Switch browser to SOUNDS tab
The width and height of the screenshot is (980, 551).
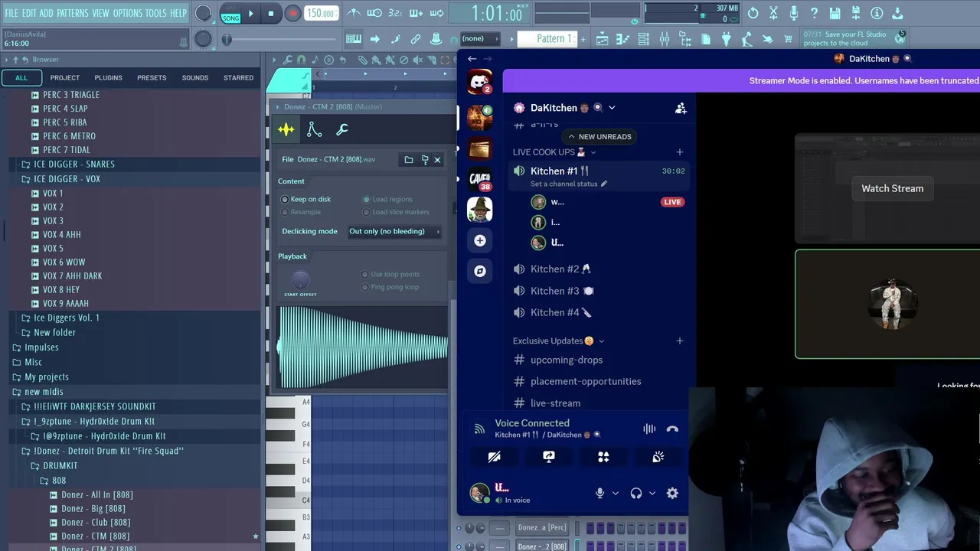[195, 77]
